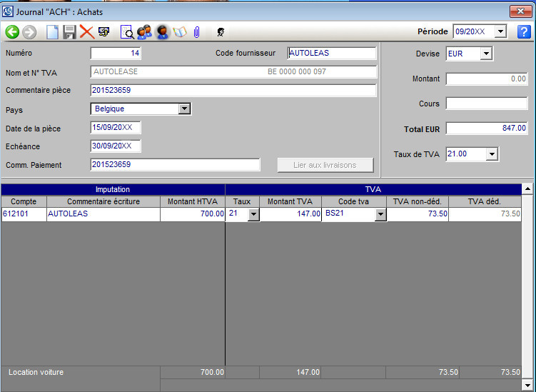Click the blue question mark help icon
536x392 pixels.
click(x=525, y=31)
